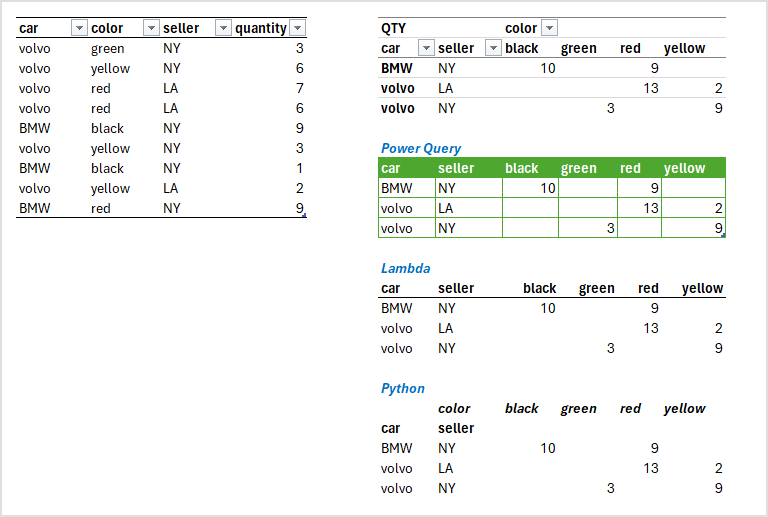Image resolution: width=768 pixels, height=517 pixels.
Task: Click value 10 in the pivot table
Action: (548, 68)
